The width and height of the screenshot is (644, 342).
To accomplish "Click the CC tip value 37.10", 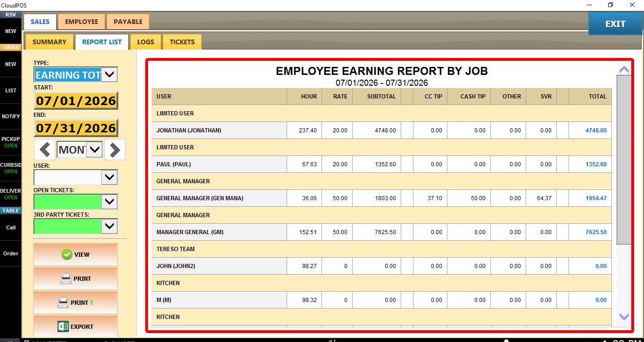I will pyautogui.click(x=435, y=198).
